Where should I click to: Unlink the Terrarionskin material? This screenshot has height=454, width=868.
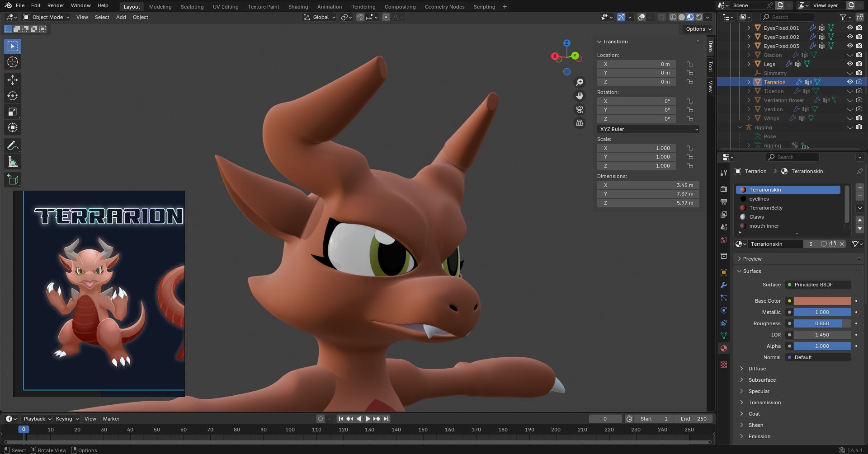pyautogui.click(x=842, y=244)
